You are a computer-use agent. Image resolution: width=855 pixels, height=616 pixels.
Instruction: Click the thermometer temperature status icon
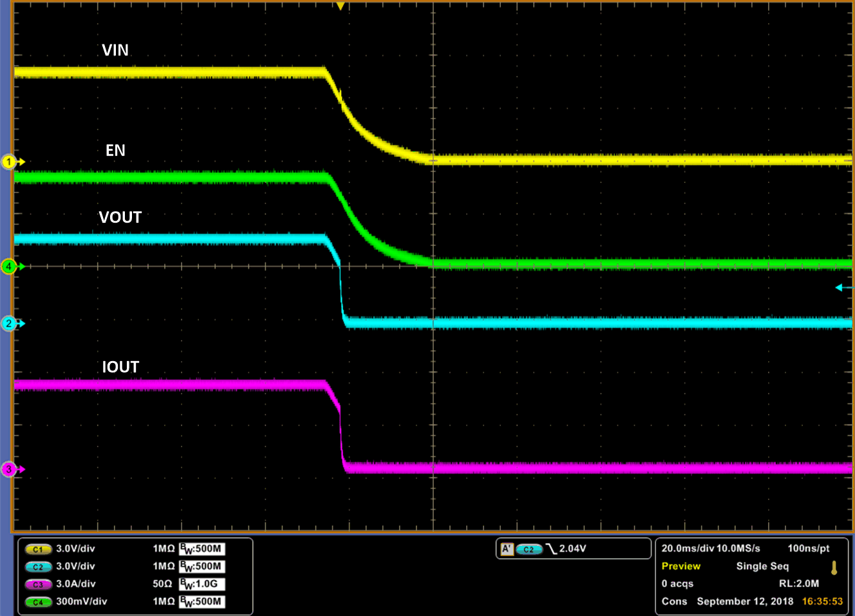[x=834, y=568]
